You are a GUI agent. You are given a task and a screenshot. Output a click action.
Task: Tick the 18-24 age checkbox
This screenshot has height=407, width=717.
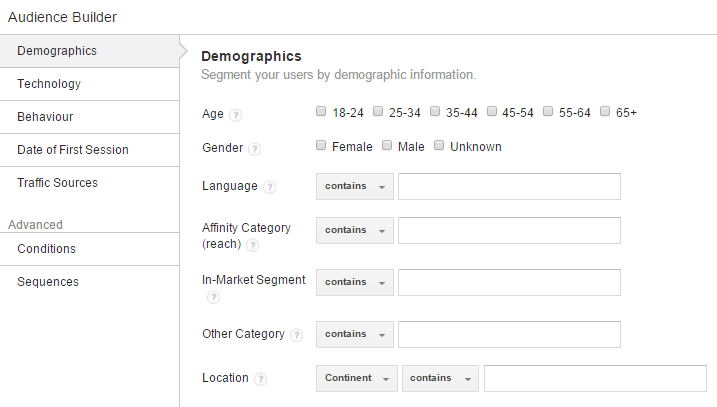(321, 111)
